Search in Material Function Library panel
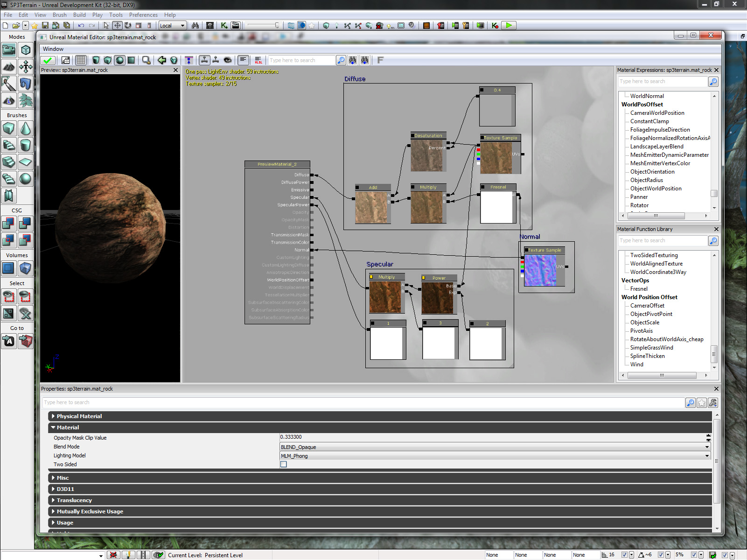Viewport: 747px width, 560px height. point(663,241)
